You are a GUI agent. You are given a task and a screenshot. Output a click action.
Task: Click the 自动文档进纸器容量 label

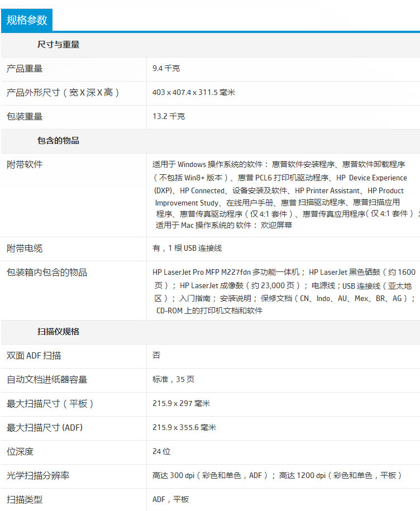[x=47, y=380]
